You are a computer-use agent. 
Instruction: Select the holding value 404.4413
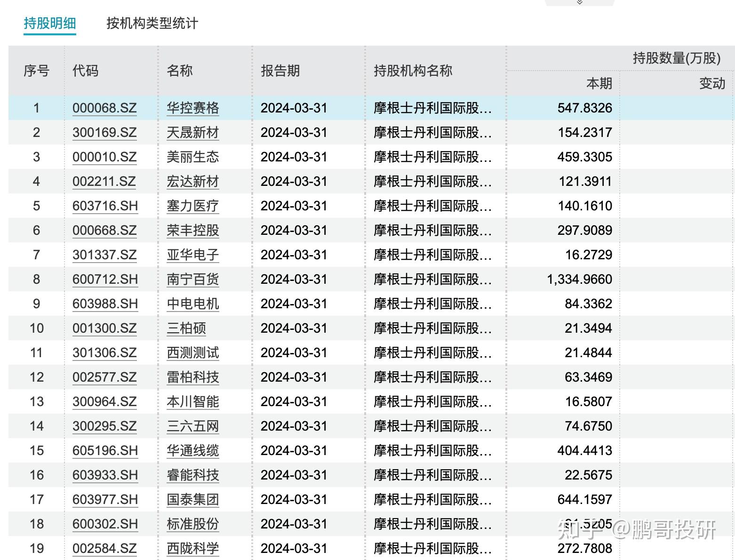click(585, 450)
